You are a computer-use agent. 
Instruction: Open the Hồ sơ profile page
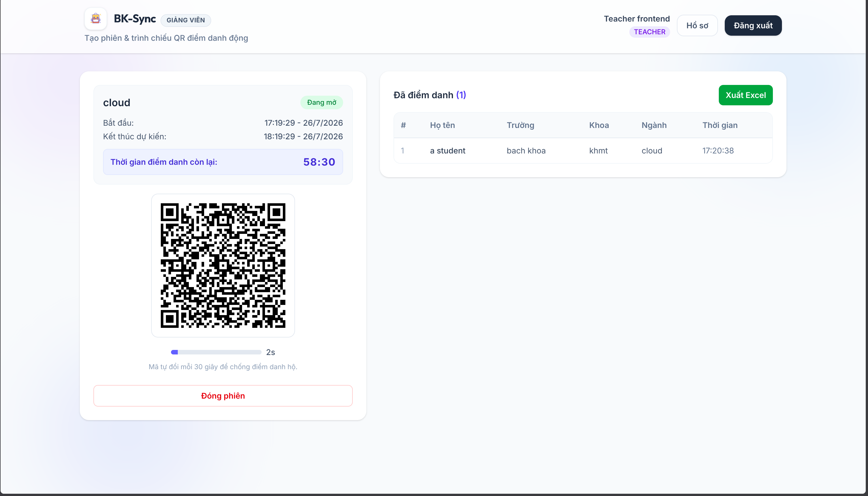697,25
